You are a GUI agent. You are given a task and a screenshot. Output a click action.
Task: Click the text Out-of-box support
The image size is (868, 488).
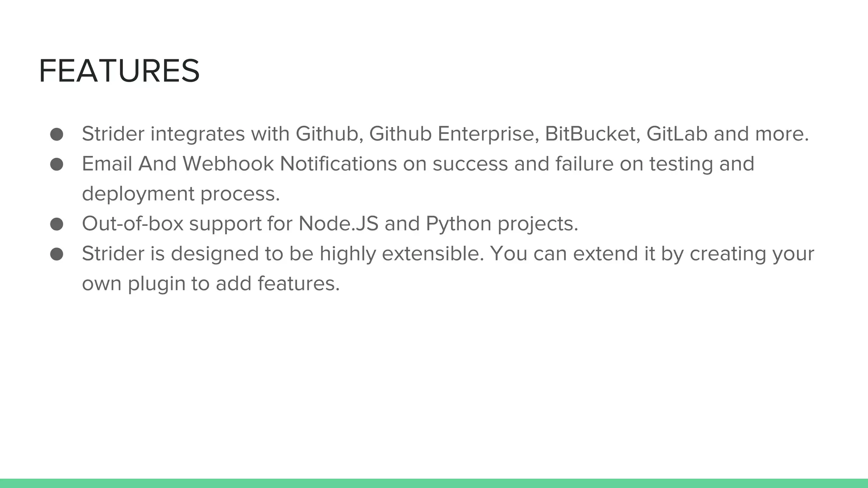click(172, 224)
